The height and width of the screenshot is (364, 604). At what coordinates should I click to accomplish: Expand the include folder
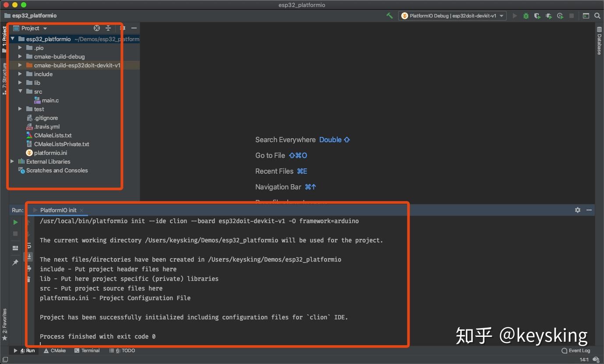click(x=20, y=74)
